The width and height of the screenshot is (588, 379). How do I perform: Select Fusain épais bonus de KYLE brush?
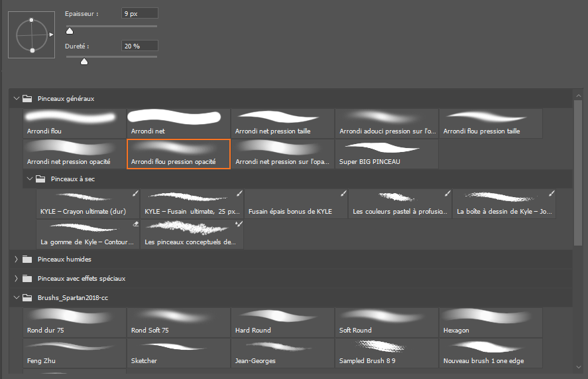point(296,204)
